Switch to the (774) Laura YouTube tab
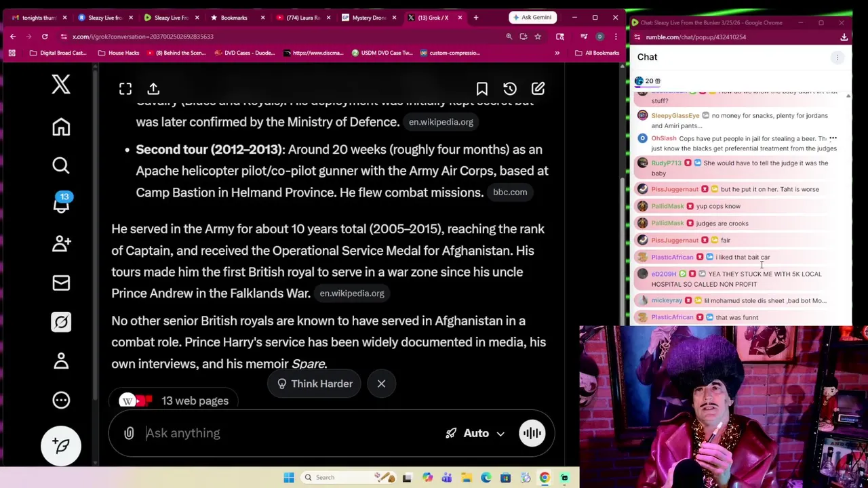868x488 pixels. [x=301, y=18]
